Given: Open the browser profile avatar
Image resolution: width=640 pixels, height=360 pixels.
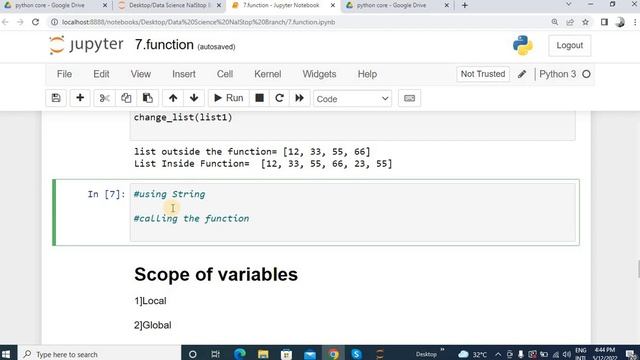Looking at the screenshot, I should pos(620,22).
